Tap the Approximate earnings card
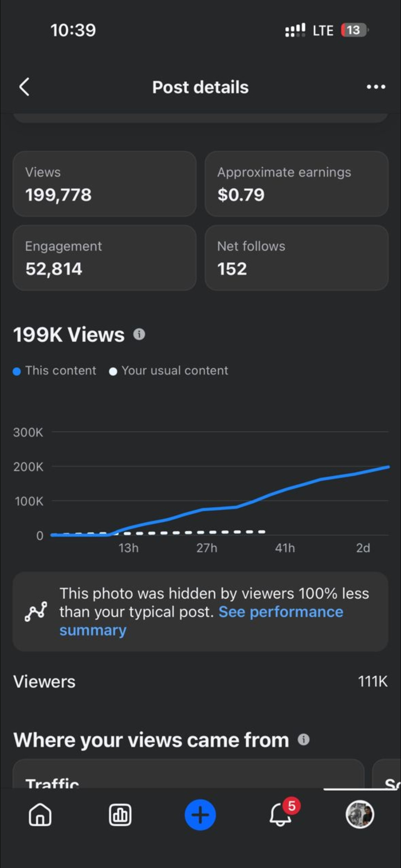This screenshot has width=401, height=868. tap(296, 184)
